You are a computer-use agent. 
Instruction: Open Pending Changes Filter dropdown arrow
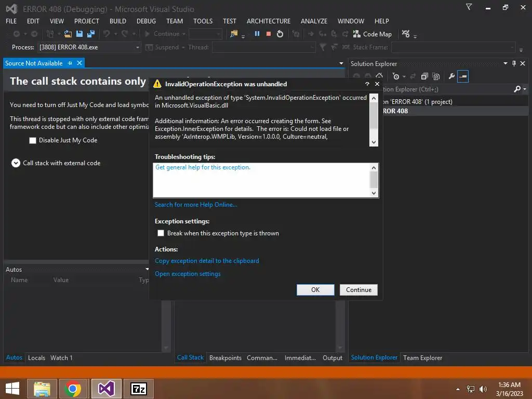(404, 77)
